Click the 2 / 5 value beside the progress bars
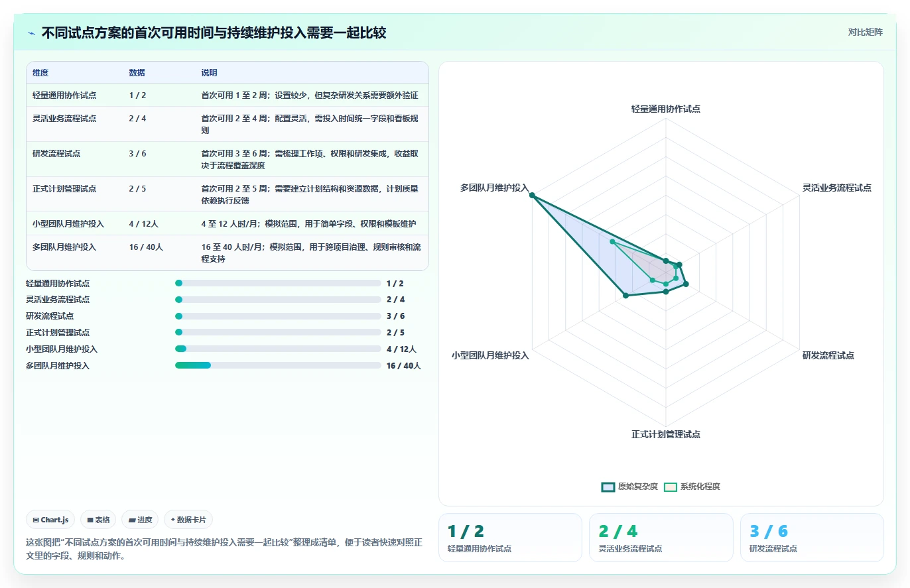Screen dimensions: 910x588 click(395, 333)
